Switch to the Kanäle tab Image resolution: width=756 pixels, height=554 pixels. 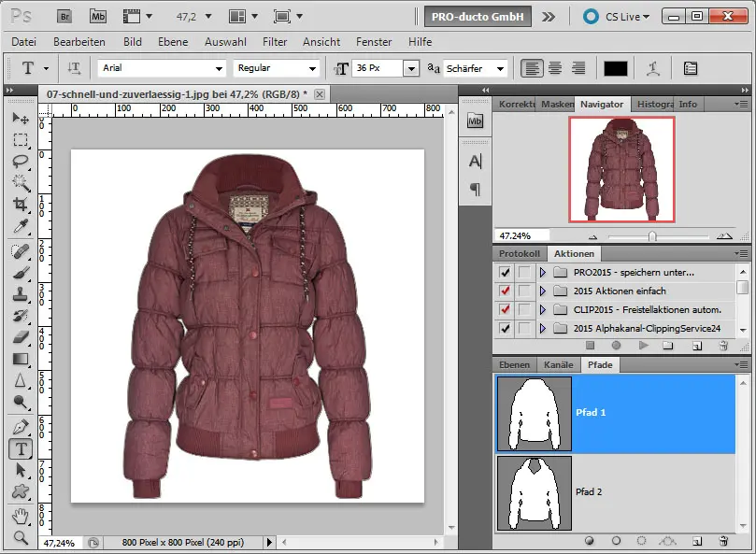point(559,364)
